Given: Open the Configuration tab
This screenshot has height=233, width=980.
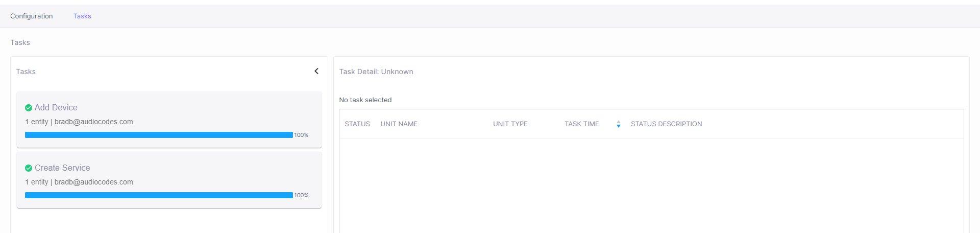Looking at the screenshot, I should pos(32,16).
